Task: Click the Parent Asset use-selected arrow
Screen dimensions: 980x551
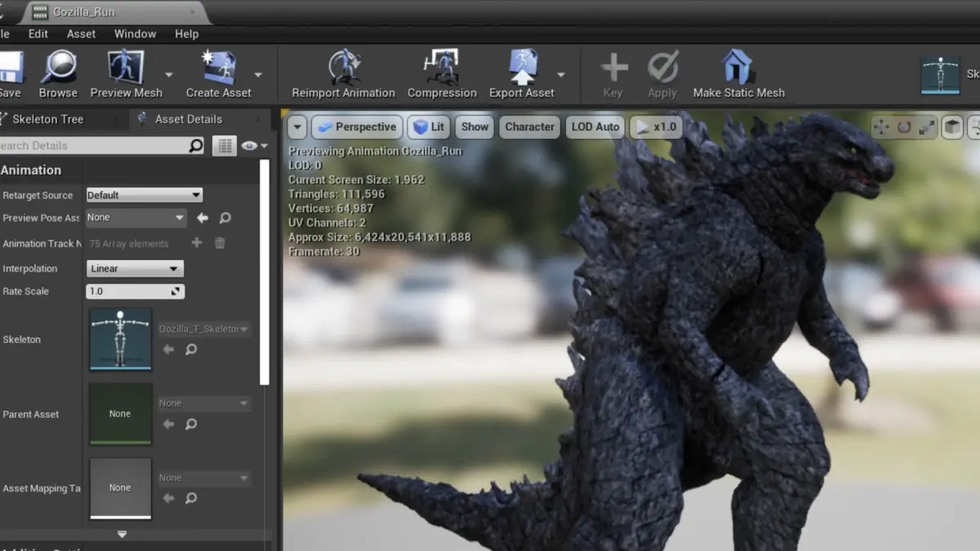Action: [169, 424]
